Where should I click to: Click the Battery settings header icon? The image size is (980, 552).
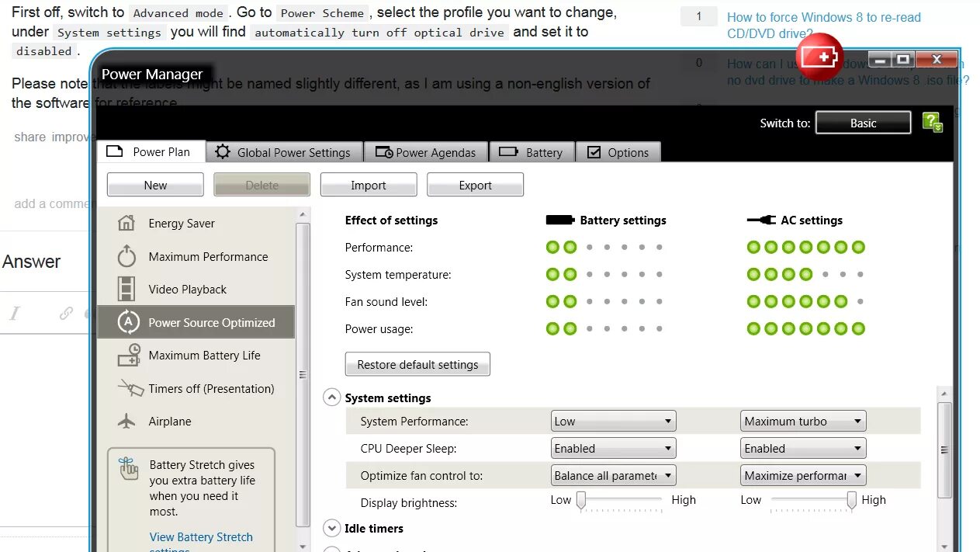[560, 220]
